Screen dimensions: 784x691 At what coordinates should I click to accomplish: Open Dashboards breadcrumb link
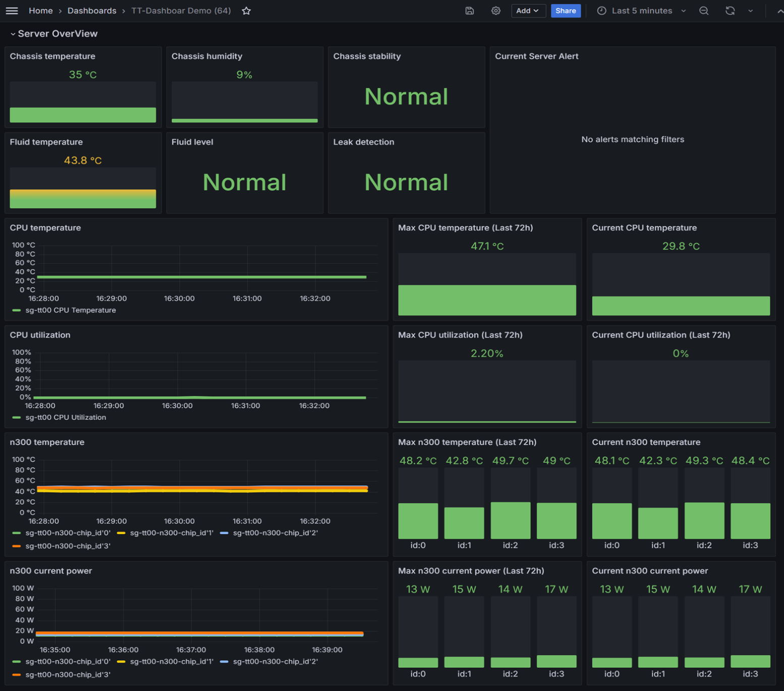(92, 11)
